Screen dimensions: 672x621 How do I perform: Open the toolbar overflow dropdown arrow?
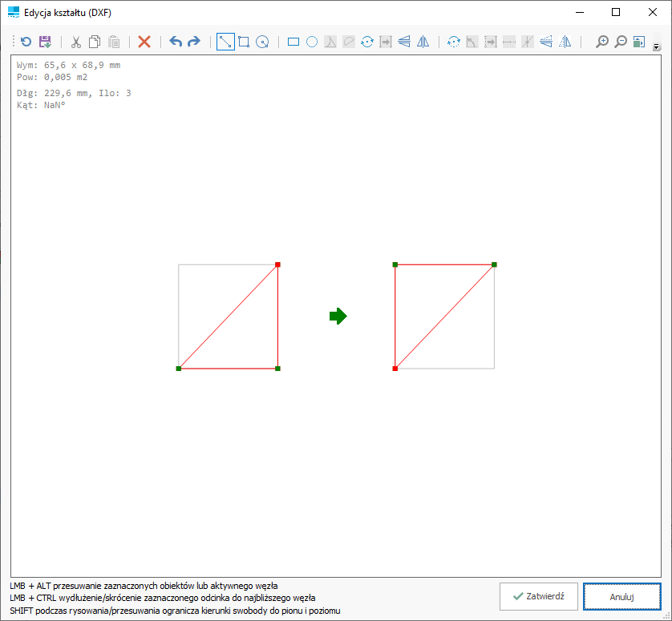[656, 46]
